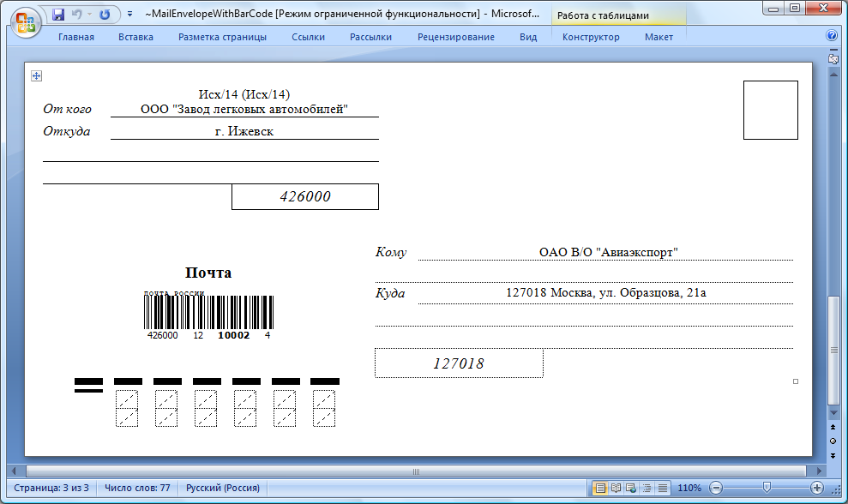
Task: Switch to Outline view
Action: pos(647,488)
